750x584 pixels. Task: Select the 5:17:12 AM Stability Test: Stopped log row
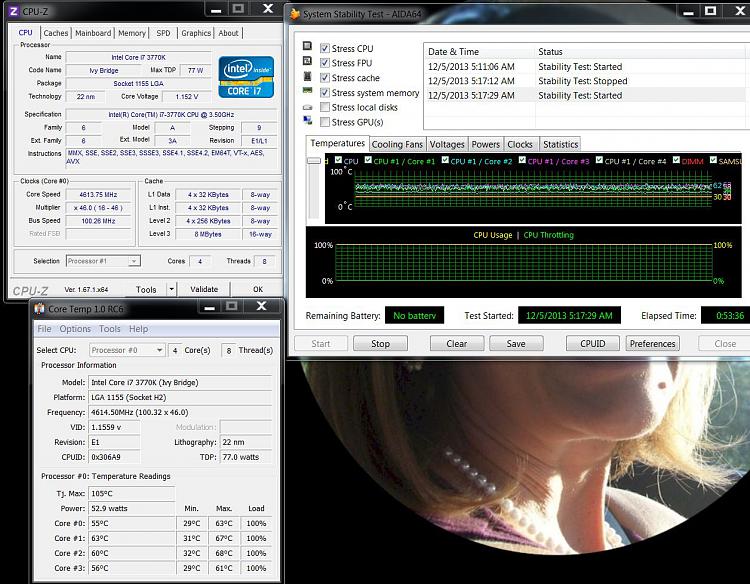pos(586,81)
